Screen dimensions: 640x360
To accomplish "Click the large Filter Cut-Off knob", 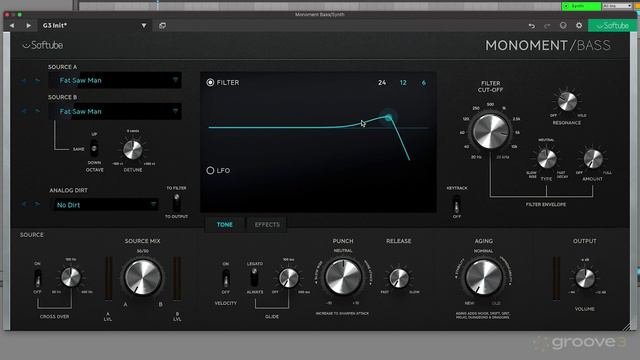I will click(490, 131).
